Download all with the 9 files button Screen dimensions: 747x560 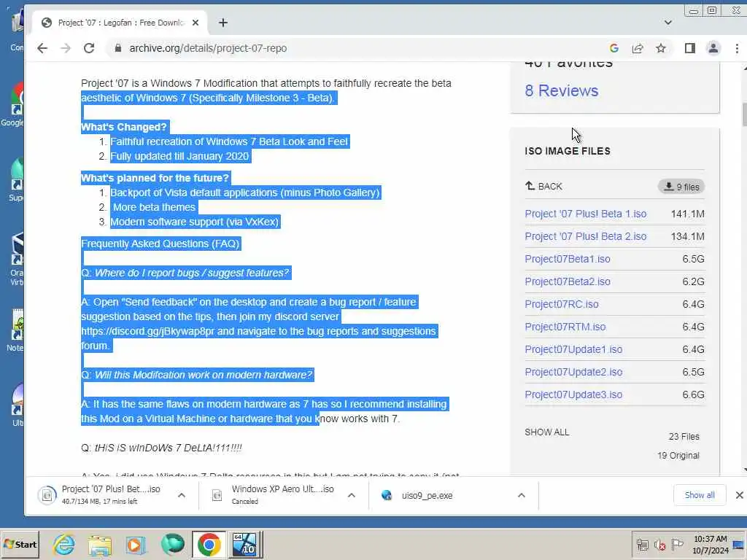click(682, 187)
